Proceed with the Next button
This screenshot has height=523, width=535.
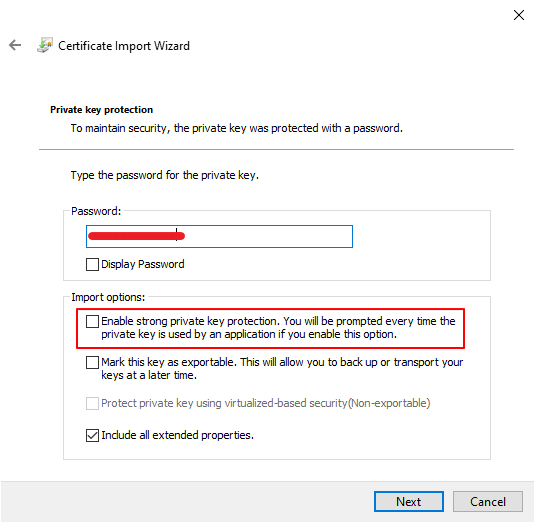[x=409, y=502]
